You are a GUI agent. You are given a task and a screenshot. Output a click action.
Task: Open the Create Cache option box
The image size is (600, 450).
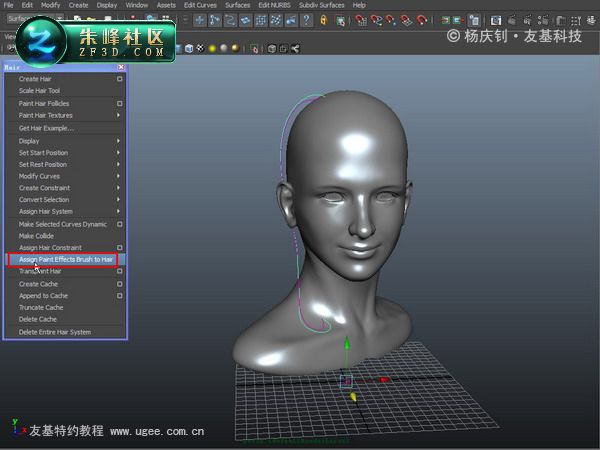pyautogui.click(x=120, y=284)
